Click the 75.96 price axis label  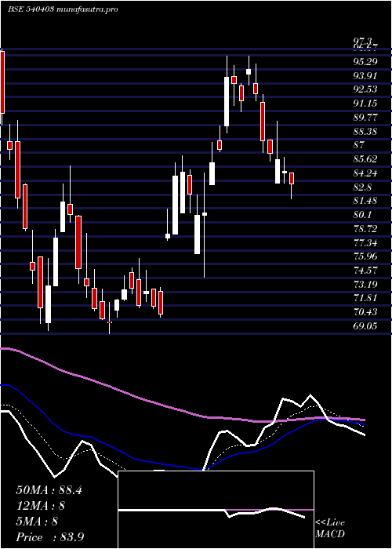tap(365, 256)
